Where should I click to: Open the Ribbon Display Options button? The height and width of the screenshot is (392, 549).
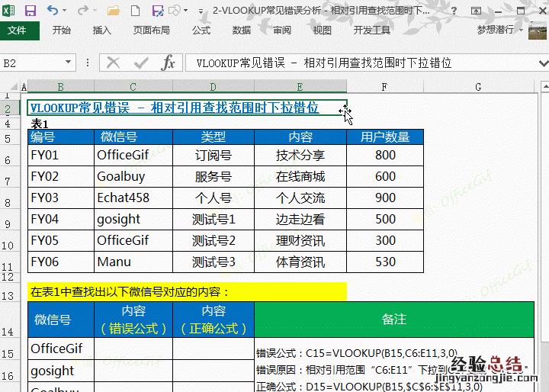pyautogui.click(x=474, y=11)
